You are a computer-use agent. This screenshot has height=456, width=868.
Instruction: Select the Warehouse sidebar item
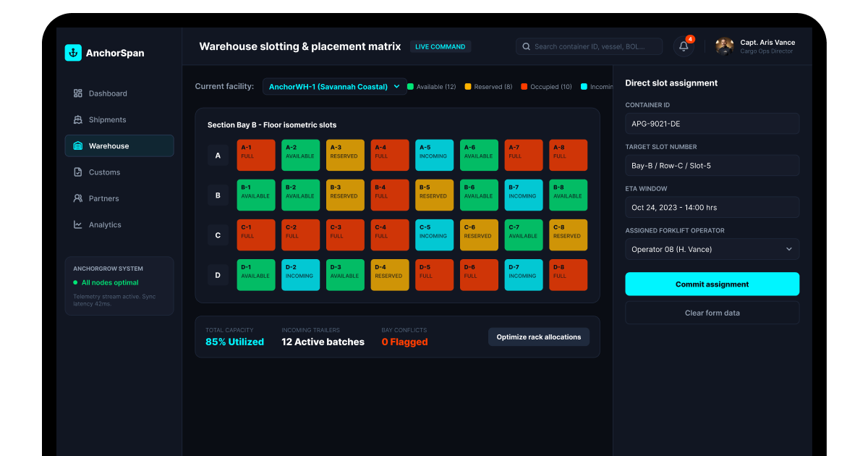point(119,145)
